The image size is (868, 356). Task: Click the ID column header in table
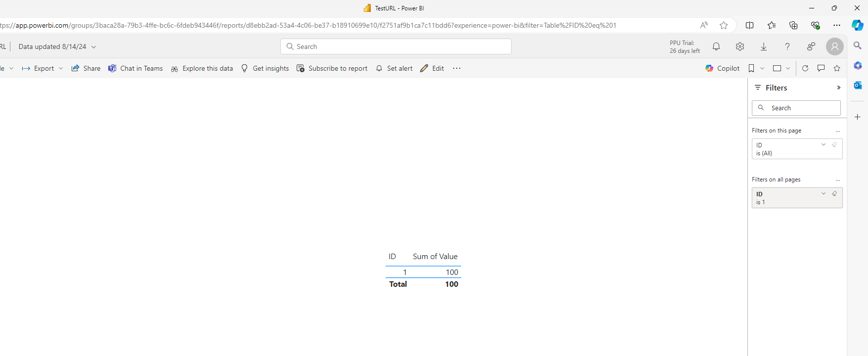(392, 256)
